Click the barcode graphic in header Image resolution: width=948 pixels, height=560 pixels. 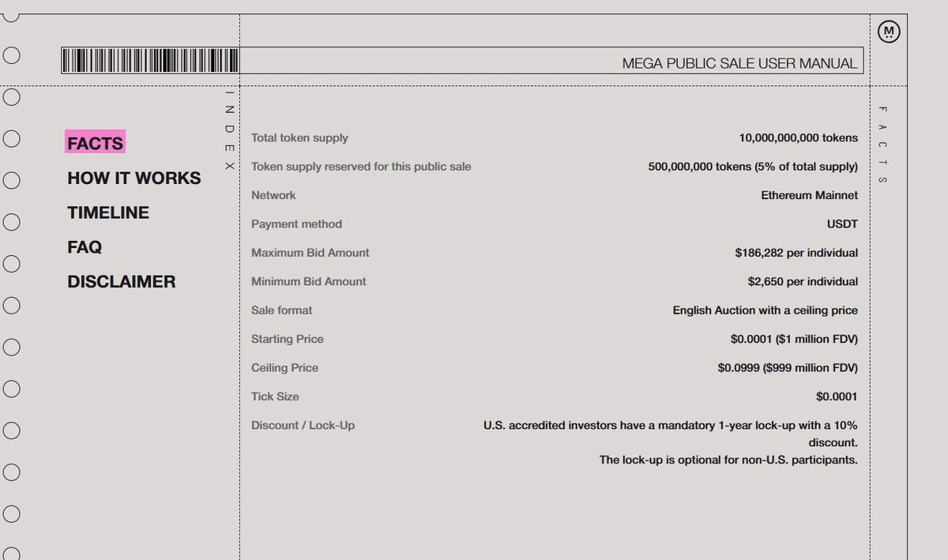150,61
